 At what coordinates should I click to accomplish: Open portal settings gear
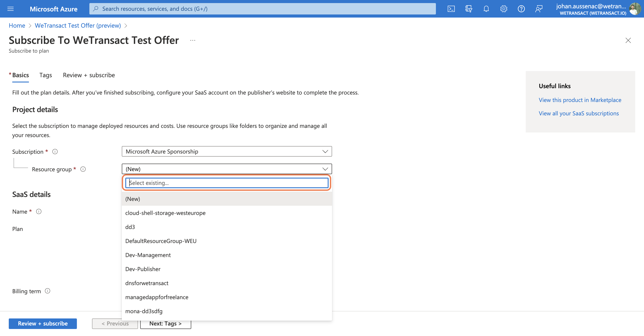[504, 9]
